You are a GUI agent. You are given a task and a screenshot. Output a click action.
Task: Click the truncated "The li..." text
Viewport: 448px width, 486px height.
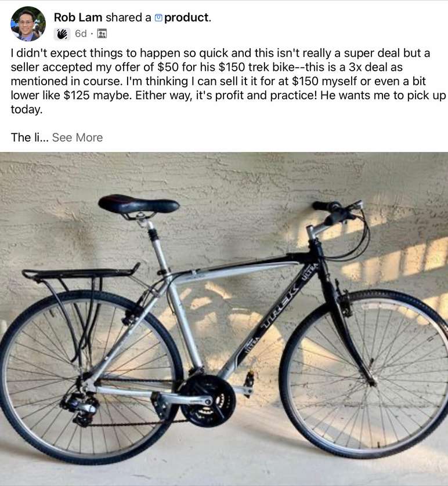tap(29, 137)
